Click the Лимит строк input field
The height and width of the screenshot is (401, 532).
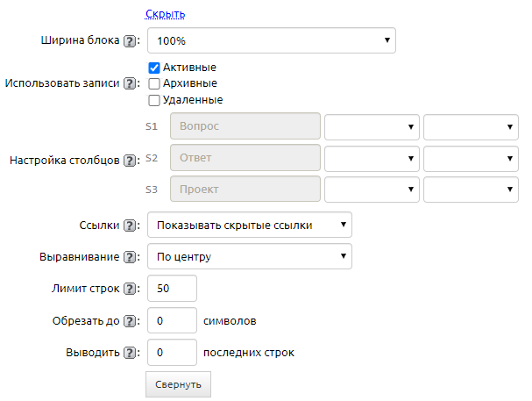point(172,289)
